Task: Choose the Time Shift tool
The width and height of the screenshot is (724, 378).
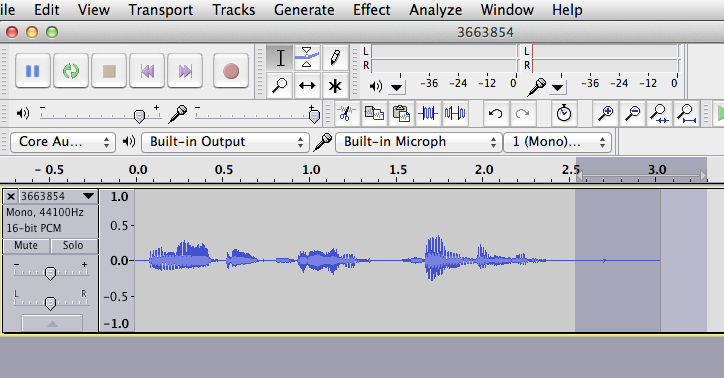Action: coord(307,85)
